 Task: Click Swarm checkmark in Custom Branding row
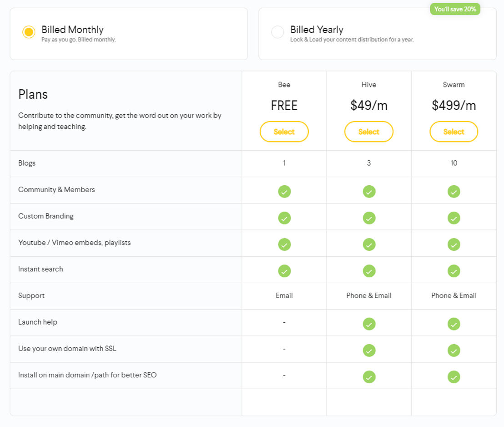(x=454, y=218)
